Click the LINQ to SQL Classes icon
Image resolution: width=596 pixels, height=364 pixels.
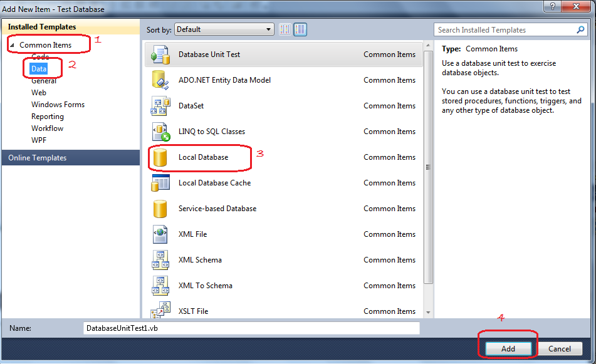pos(160,132)
